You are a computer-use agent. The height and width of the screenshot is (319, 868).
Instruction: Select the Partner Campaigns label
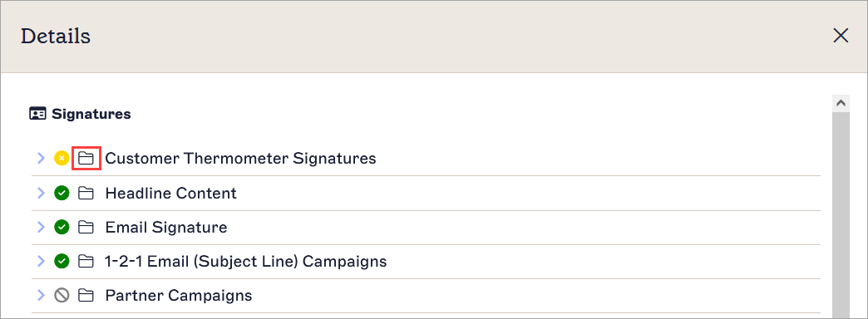coord(179,296)
